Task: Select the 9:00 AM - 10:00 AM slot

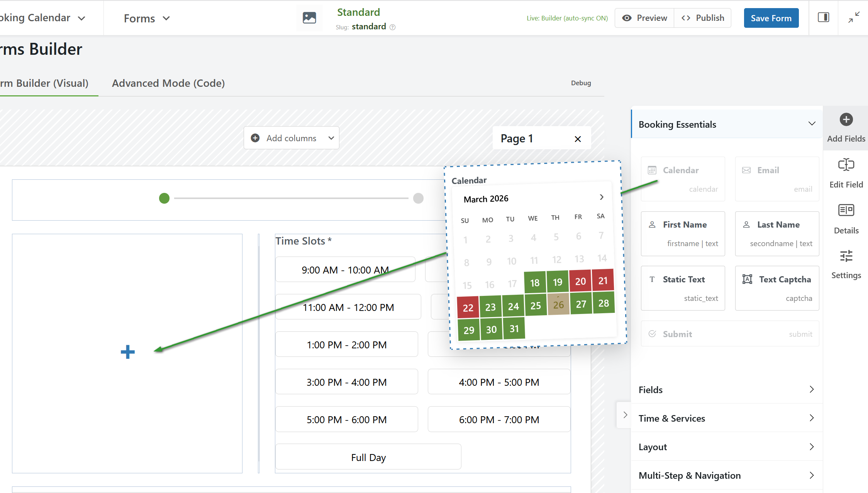Action: [x=345, y=270]
